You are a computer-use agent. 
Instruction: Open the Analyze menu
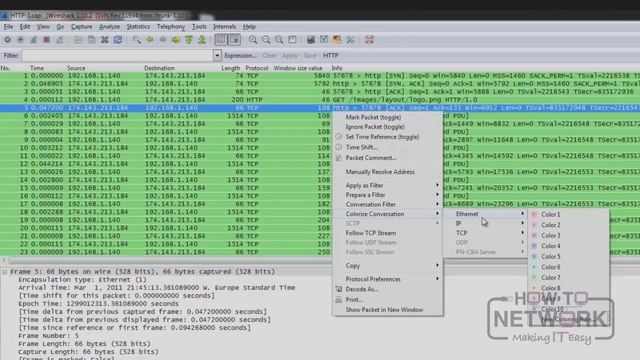(109, 27)
